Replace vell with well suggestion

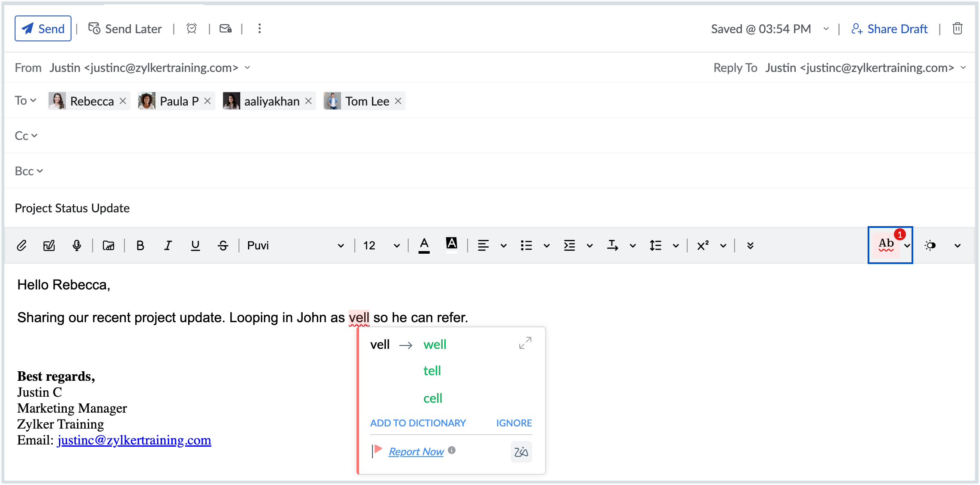[x=434, y=344]
